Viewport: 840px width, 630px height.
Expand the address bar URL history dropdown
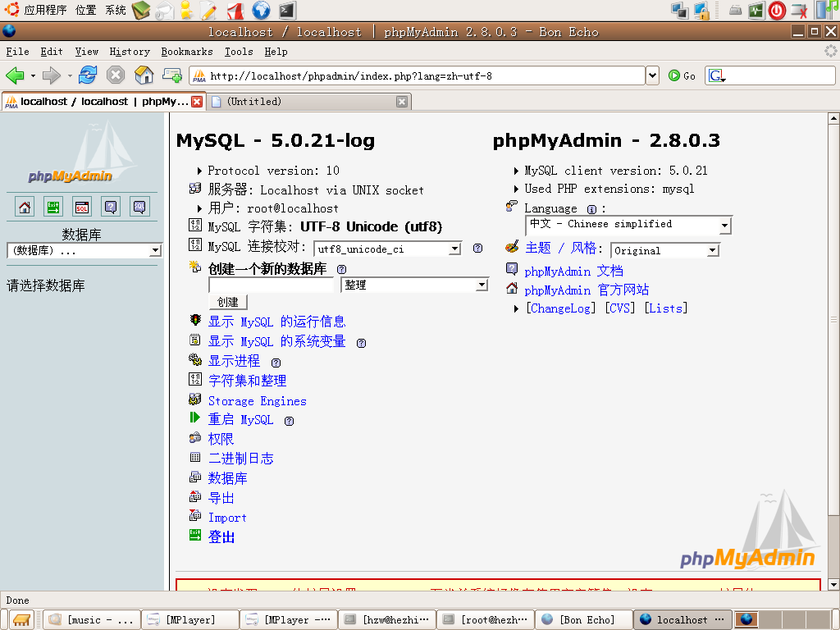coord(652,75)
